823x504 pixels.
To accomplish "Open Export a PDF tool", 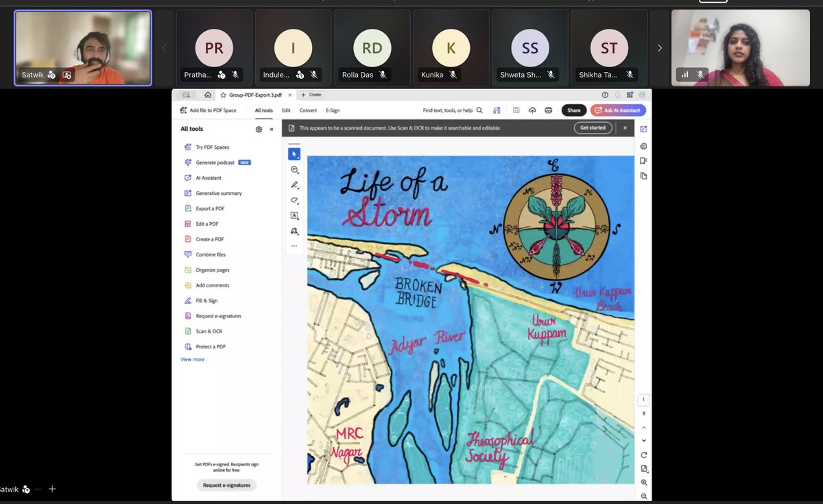I will tap(204, 208).
